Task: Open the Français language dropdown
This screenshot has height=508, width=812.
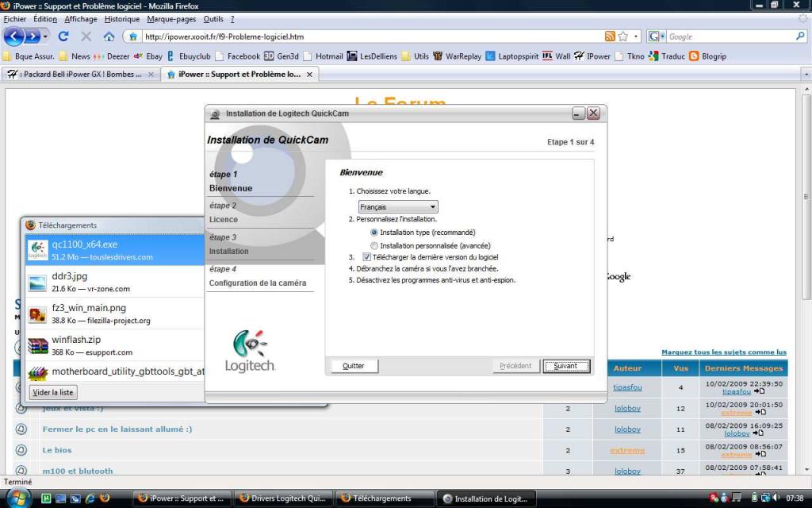Action: (x=398, y=207)
